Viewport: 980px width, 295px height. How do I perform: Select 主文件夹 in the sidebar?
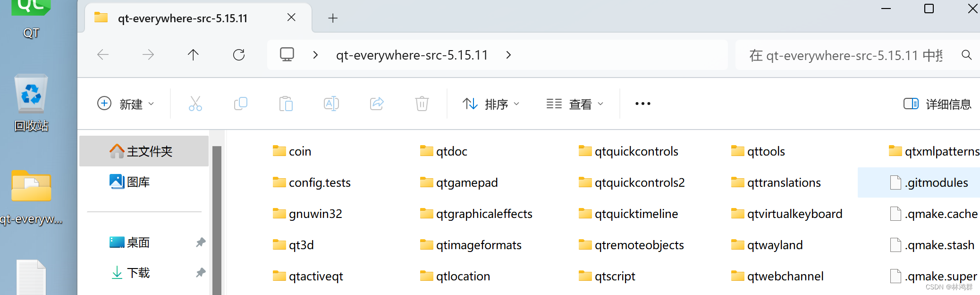tap(144, 151)
